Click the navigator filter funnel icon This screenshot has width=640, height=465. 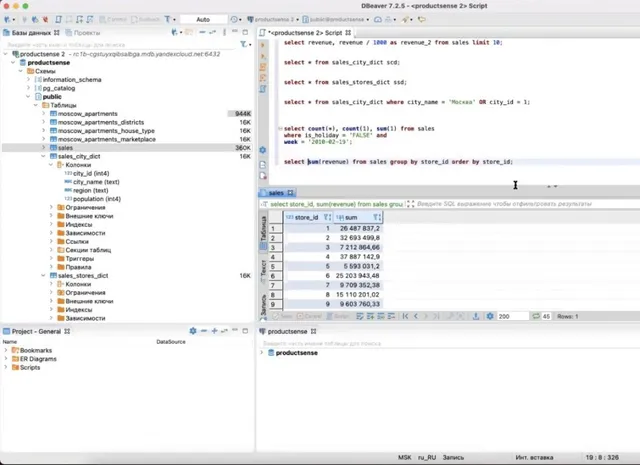click(x=244, y=44)
